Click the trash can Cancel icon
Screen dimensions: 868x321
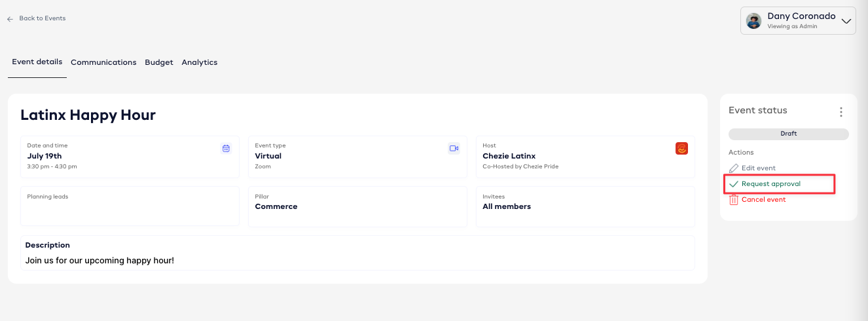click(x=734, y=200)
